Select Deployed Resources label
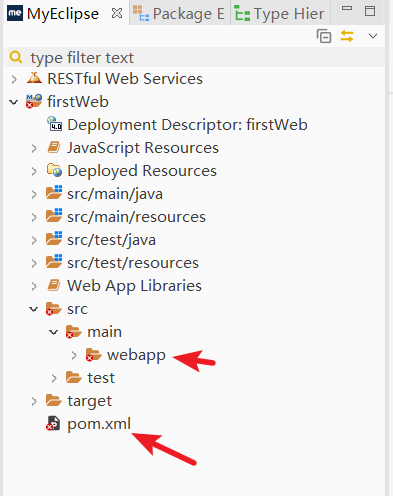Viewport: 393px width, 496px height. pos(142,171)
